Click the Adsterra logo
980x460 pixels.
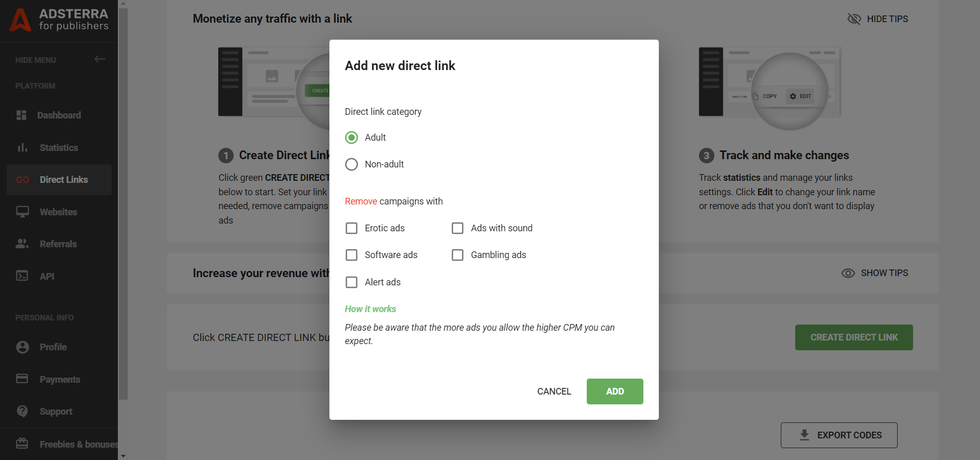21,21
